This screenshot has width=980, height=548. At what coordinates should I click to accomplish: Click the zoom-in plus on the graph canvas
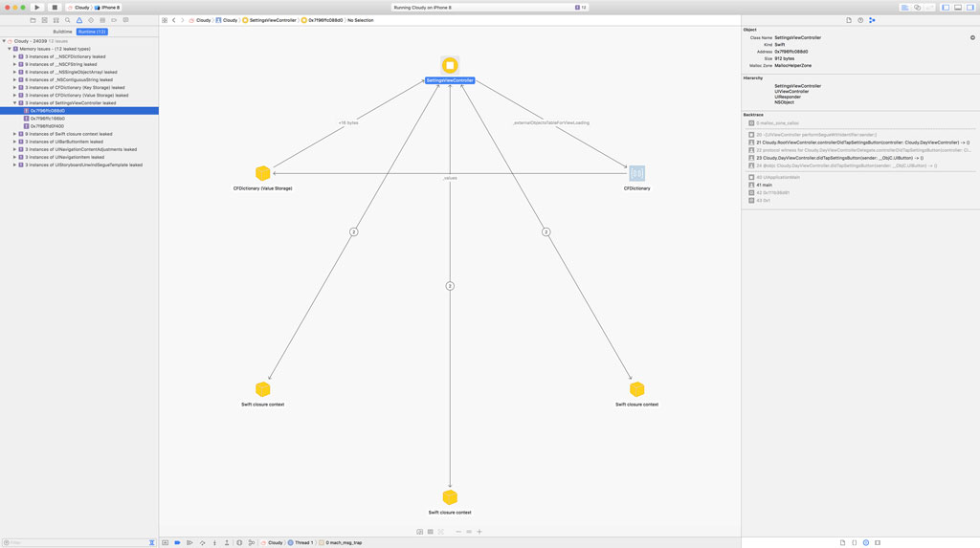click(479, 532)
